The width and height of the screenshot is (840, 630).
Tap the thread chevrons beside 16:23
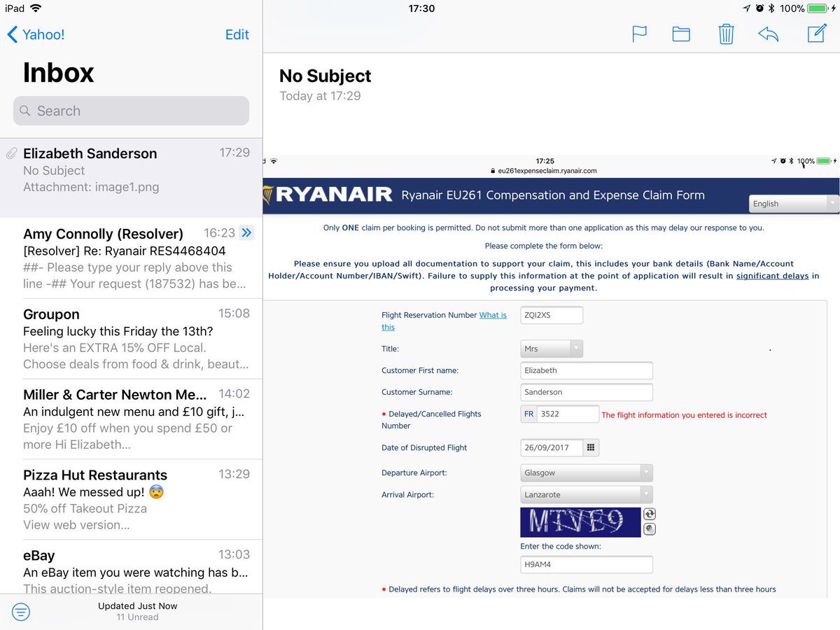point(246,232)
